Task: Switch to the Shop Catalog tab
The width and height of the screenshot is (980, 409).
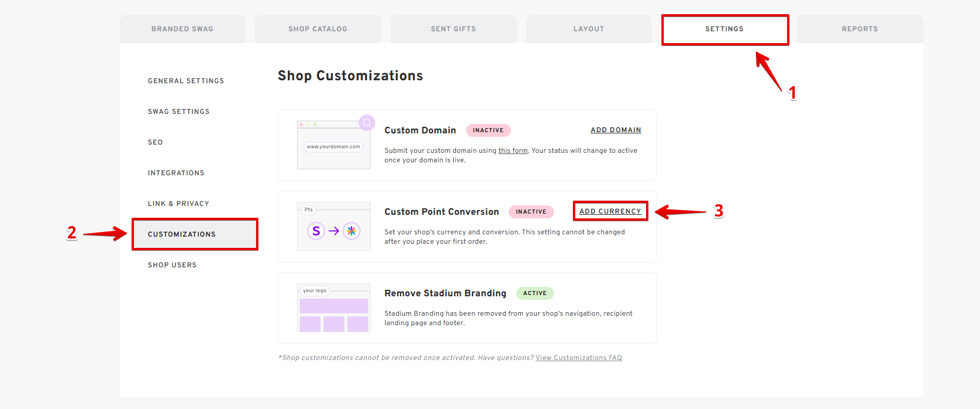Action: (x=318, y=29)
